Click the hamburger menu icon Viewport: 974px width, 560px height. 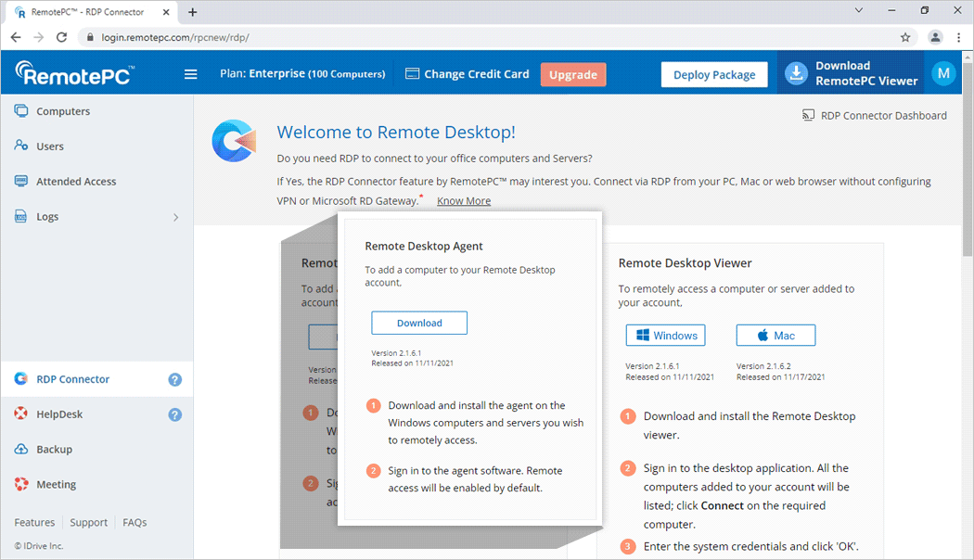[191, 74]
